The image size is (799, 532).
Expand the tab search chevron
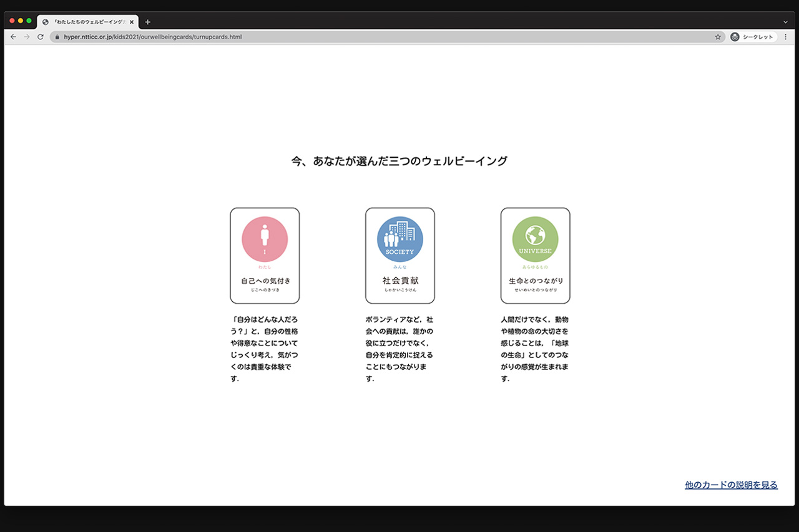coord(785,22)
